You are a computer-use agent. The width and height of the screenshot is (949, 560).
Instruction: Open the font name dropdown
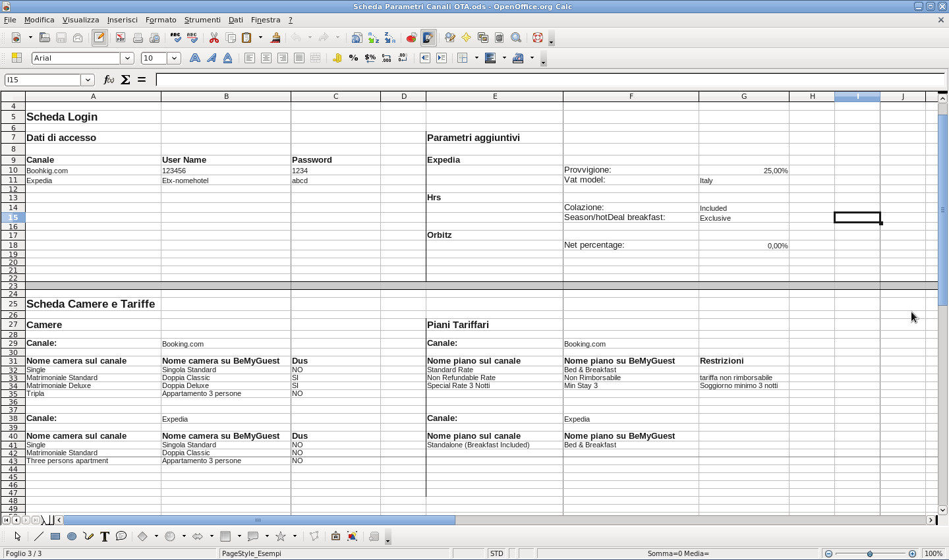(x=127, y=58)
